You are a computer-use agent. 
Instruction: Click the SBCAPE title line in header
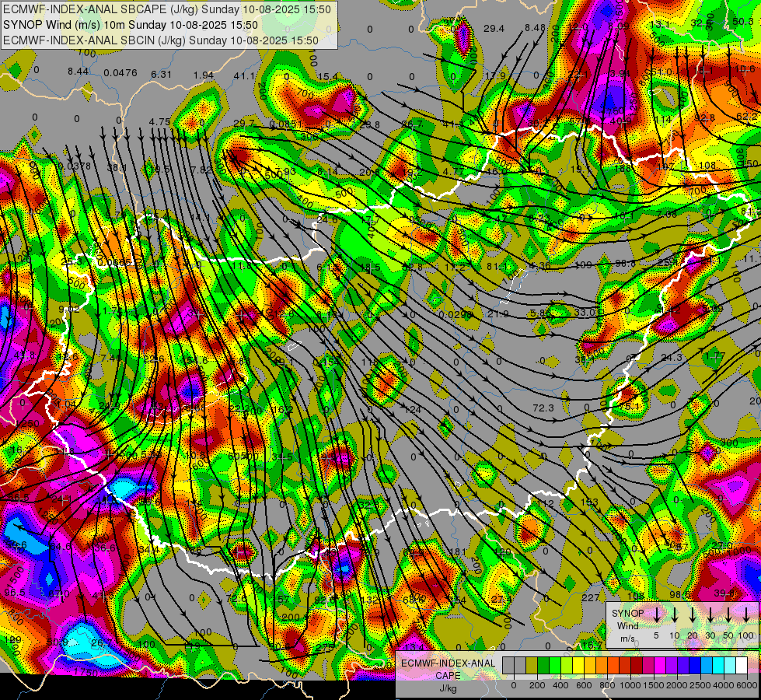click(167, 9)
